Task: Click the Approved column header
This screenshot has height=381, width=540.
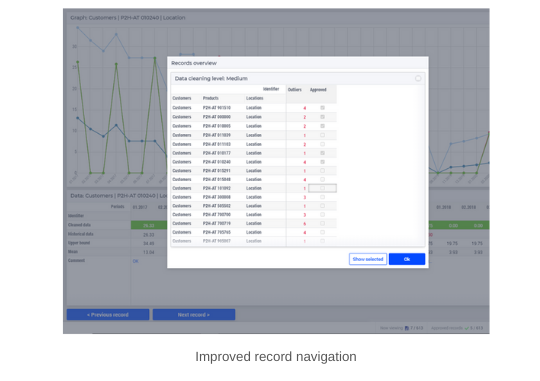Action: tap(318, 90)
